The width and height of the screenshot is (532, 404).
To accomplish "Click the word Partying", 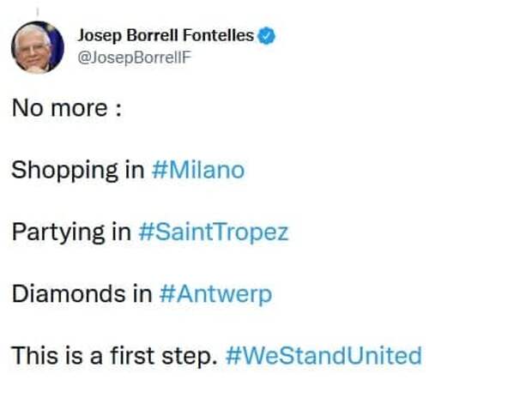I will 58,232.
